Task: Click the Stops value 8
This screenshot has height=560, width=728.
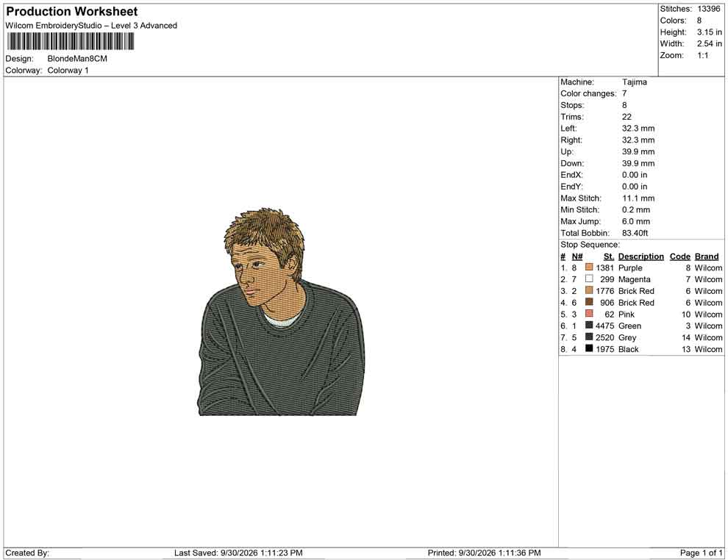Action: pos(624,105)
